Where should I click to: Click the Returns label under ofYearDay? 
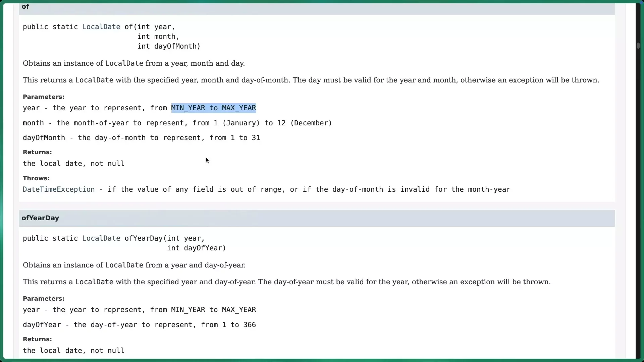click(37, 339)
